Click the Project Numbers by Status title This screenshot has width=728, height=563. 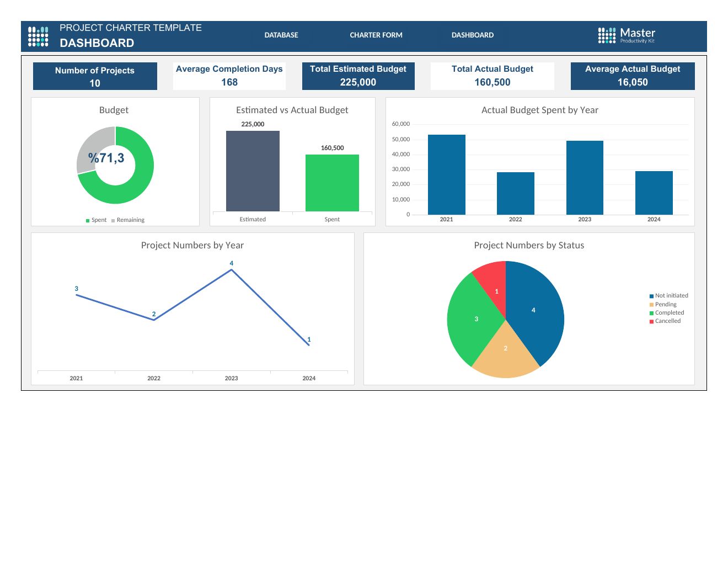pyautogui.click(x=529, y=246)
